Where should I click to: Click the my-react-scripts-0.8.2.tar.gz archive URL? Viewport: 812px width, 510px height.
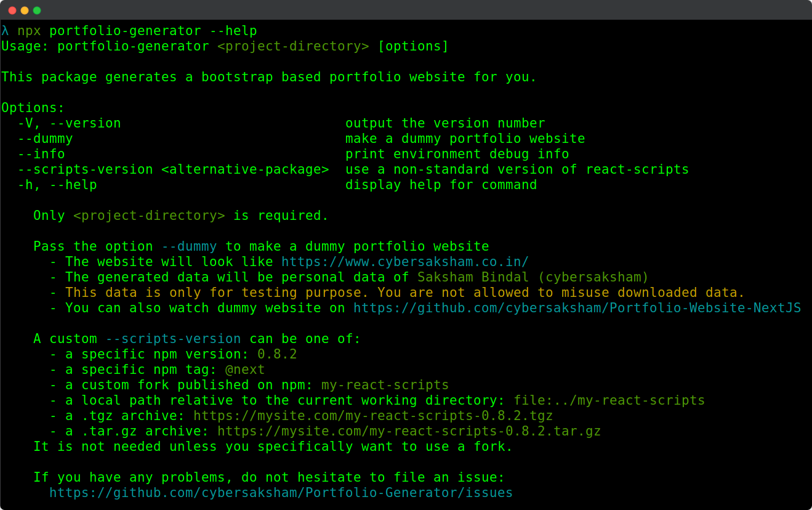(x=409, y=431)
